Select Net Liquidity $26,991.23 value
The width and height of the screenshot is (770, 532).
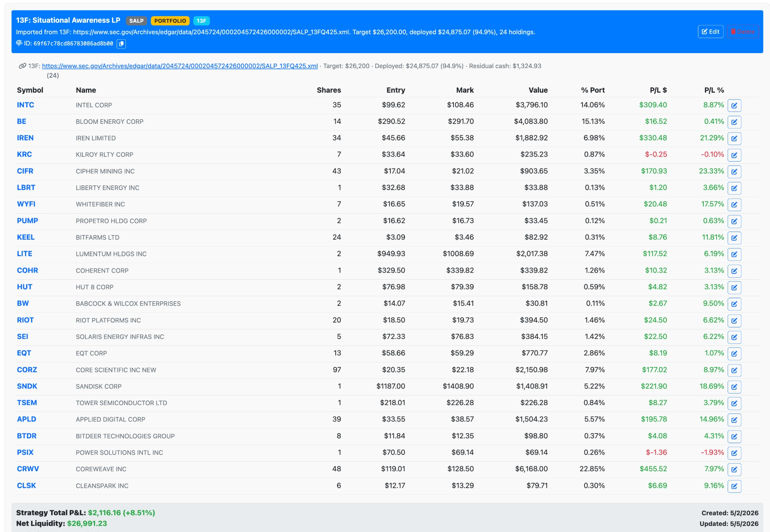tap(87, 523)
